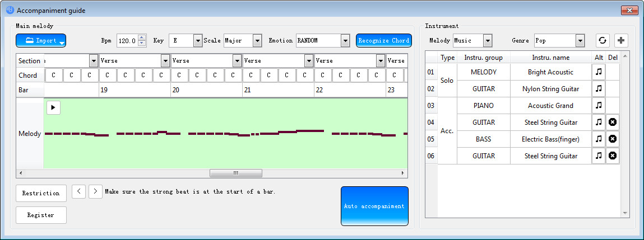Screen dimensions: 644x240
Task: Delete the Electric Bass(finger) instrument row
Action: click(613, 139)
